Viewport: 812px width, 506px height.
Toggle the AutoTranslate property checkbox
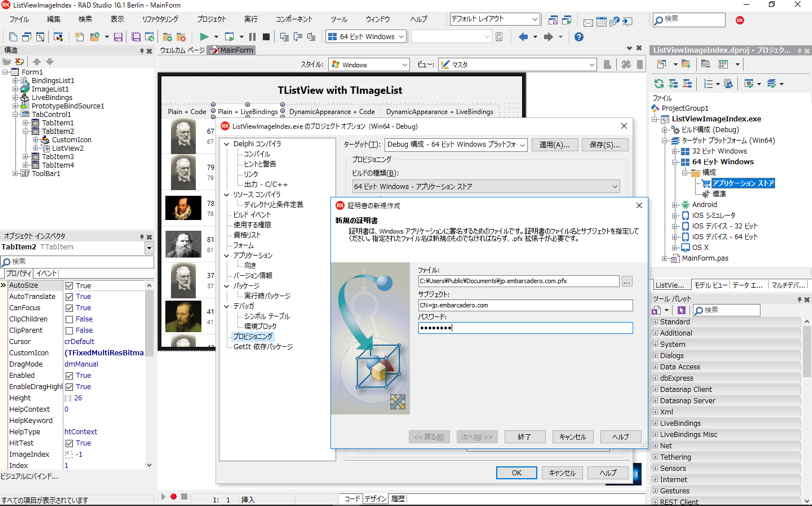[69, 297]
